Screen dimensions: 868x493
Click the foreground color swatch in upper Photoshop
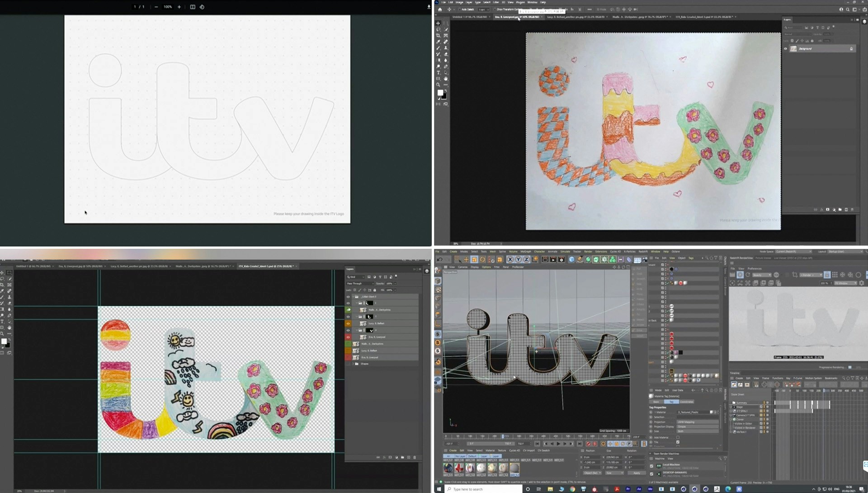pyautogui.click(x=440, y=93)
